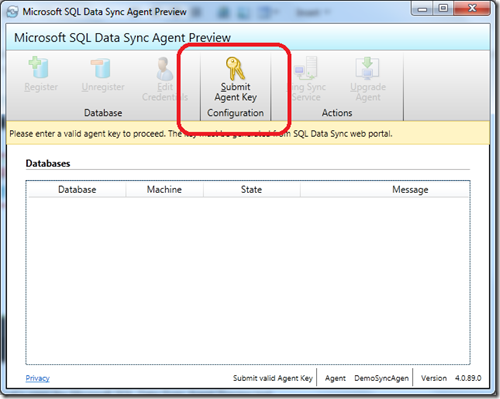Viewport: 500px width, 399px height.
Task: Click the Ping Sync Service icon
Action: (x=306, y=68)
